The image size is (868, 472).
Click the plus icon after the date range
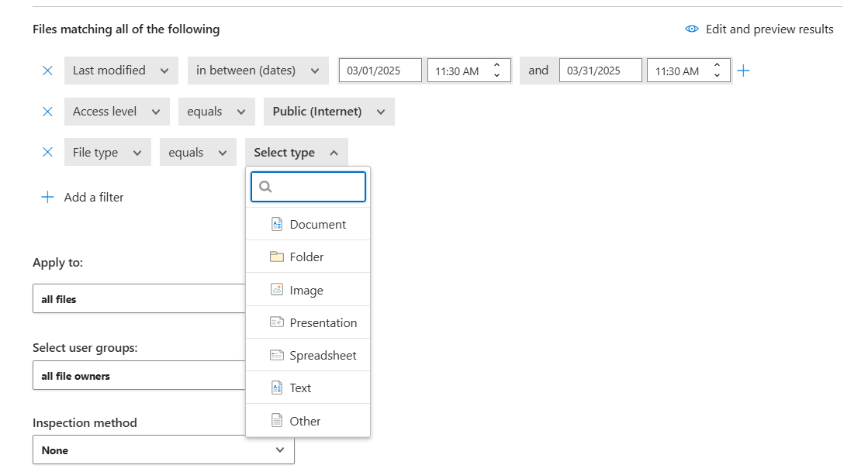point(743,71)
